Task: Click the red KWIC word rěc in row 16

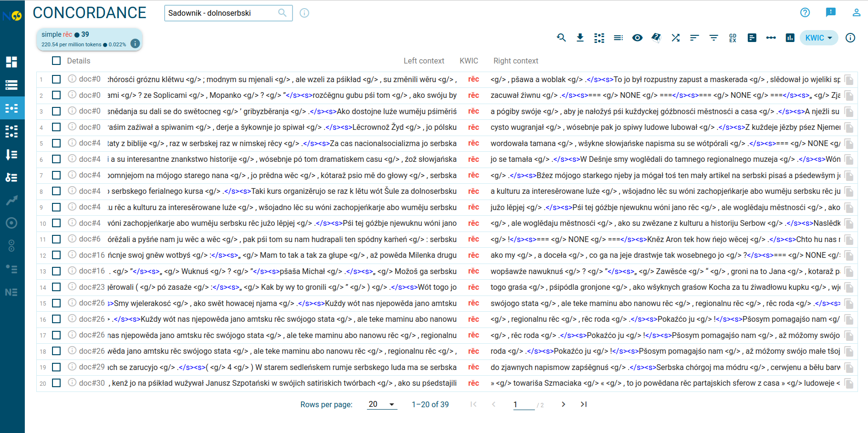Action: coord(473,319)
